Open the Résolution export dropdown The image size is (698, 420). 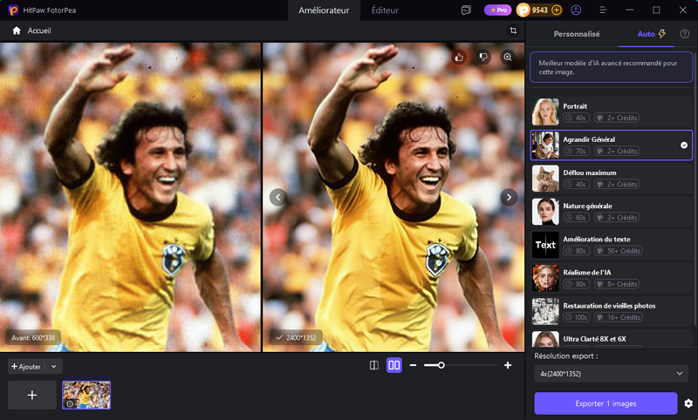(611, 374)
